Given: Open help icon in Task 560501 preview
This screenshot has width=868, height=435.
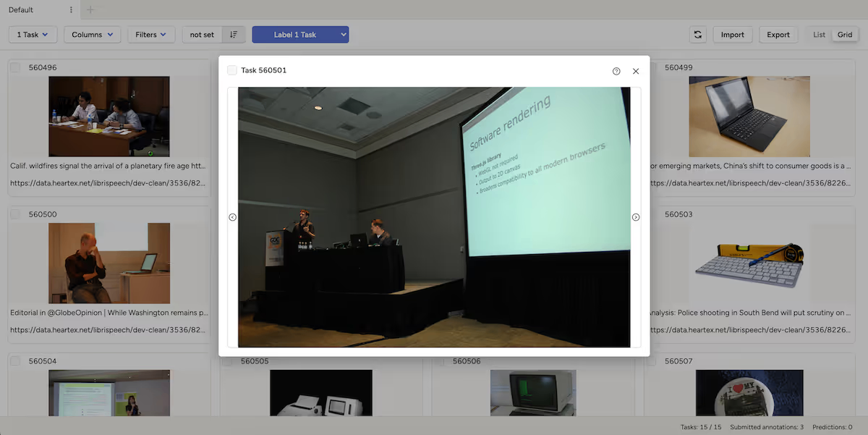Looking at the screenshot, I should [x=616, y=71].
